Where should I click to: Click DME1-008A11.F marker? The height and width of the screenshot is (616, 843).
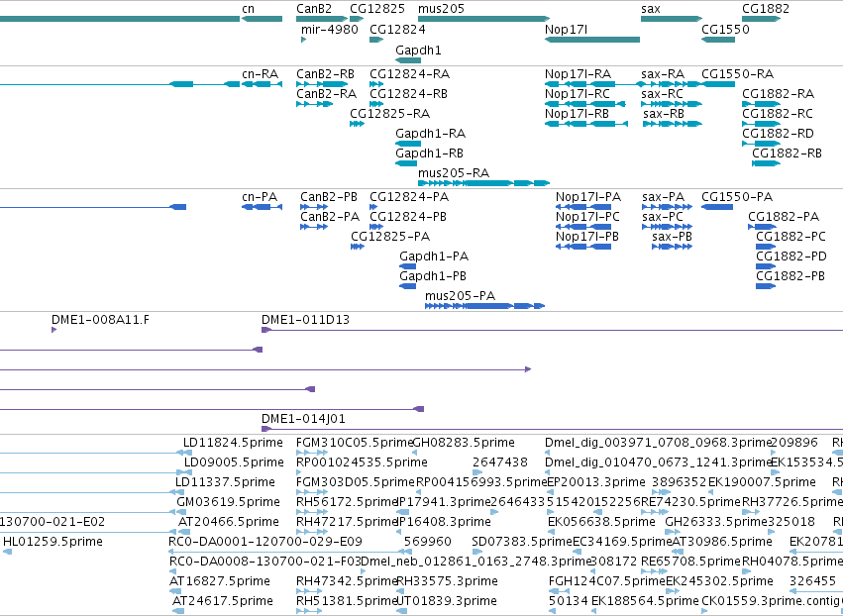53,330
